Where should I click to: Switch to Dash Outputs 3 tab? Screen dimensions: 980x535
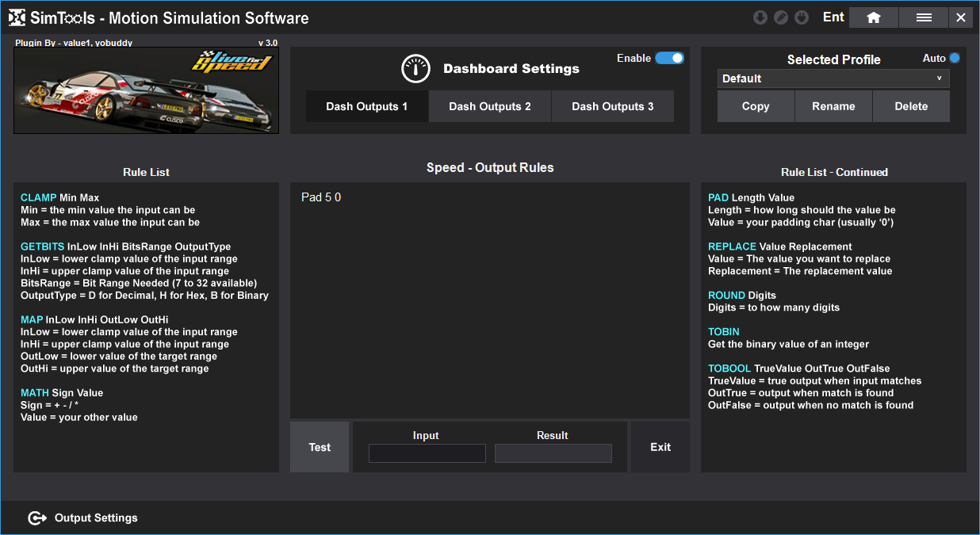pos(613,106)
